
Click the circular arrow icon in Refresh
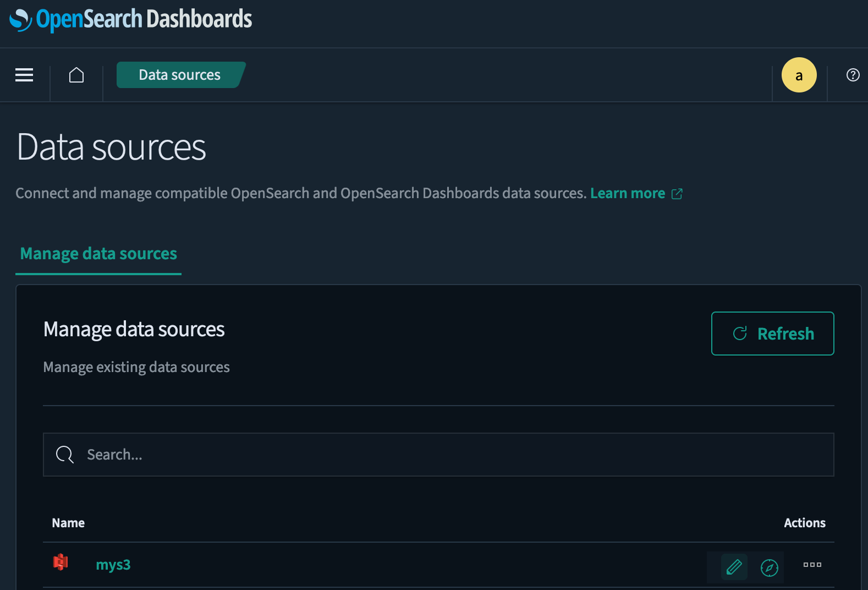coord(740,334)
